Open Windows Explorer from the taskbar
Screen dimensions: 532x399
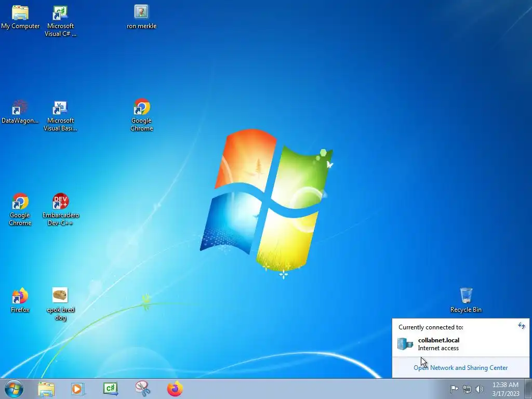tap(46, 389)
